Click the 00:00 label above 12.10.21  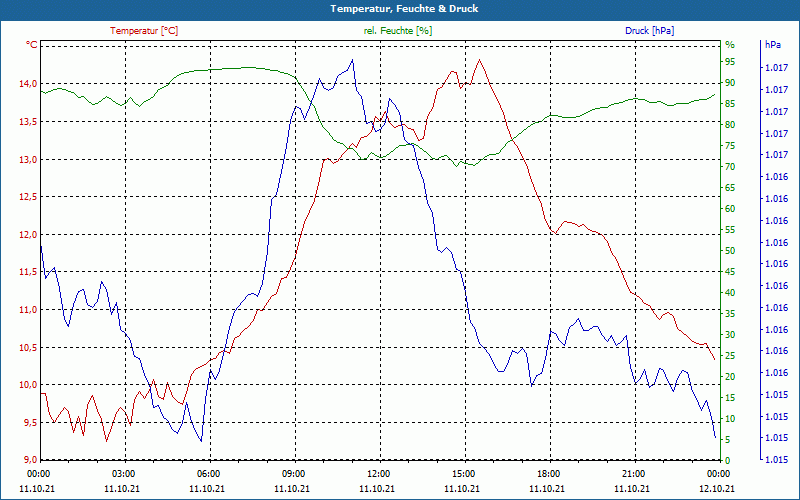pyautogui.click(x=719, y=473)
